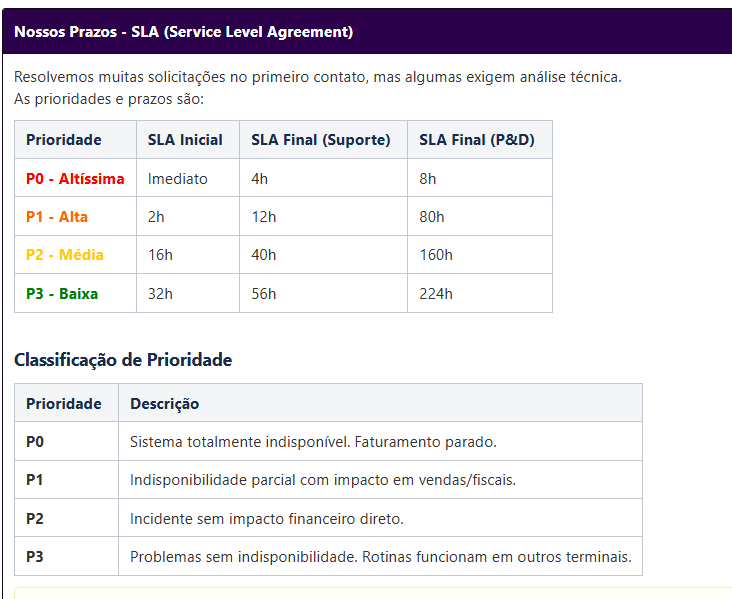Click the 'Sistema totalmente indisponível' description row

coord(313,442)
